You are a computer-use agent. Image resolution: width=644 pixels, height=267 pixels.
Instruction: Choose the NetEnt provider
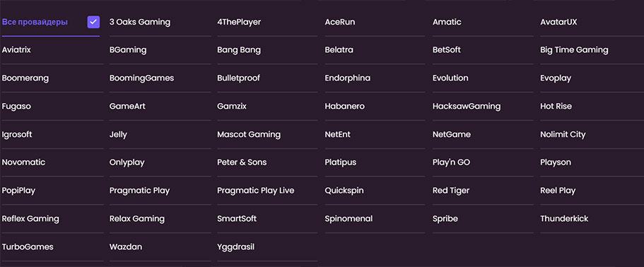pos(338,134)
